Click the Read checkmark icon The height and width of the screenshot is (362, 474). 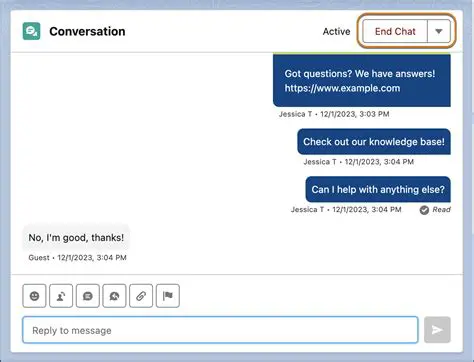coord(424,210)
